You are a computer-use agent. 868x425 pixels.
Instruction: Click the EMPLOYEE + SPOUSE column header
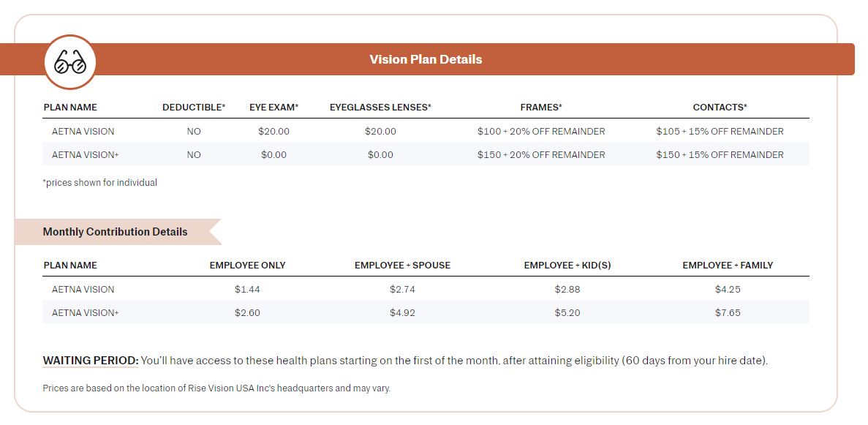[402, 266]
